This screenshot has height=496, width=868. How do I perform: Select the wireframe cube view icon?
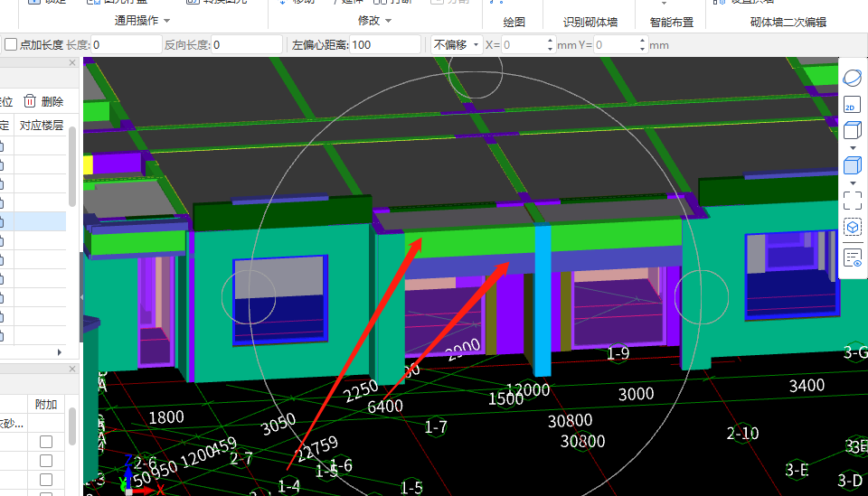tap(852, 130)
